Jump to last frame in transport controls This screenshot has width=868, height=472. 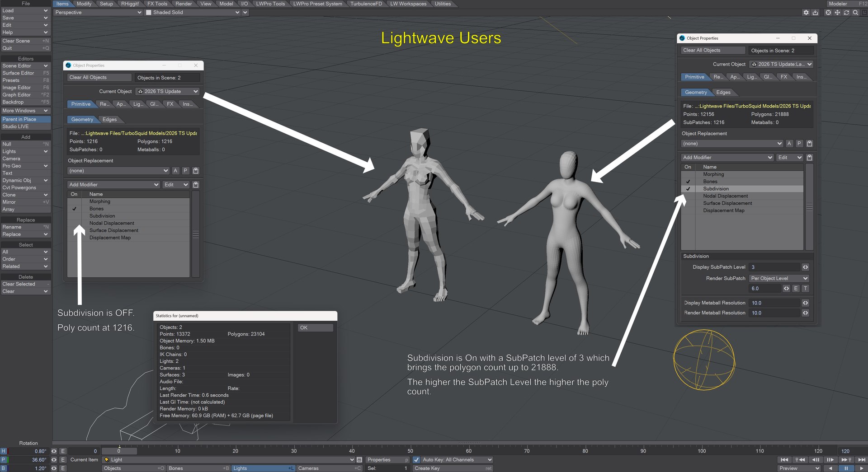tap(861, 460)
